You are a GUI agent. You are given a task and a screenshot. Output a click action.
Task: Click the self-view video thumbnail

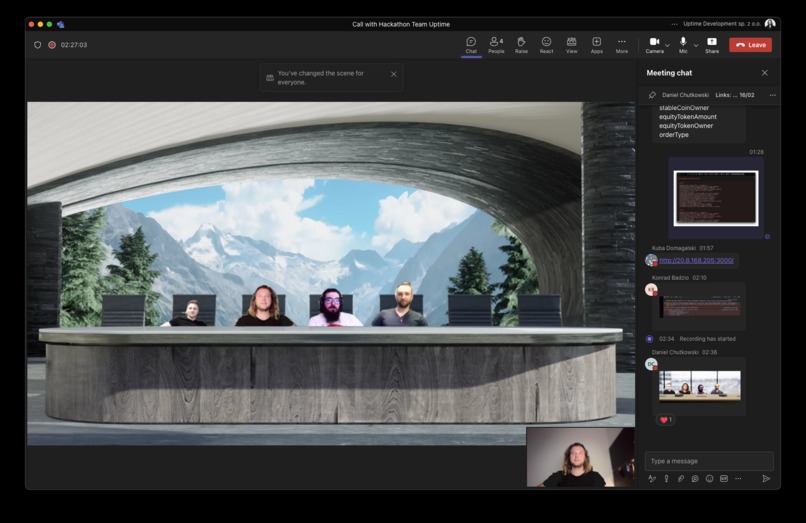[x=580, y=457]
